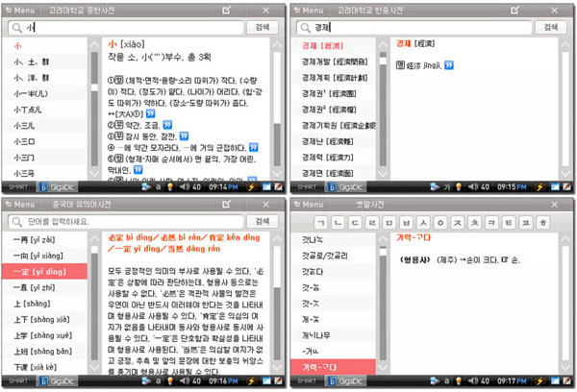577x392 pixels.
Task: Select the highlighted '一定 [yí dìng]' entry
Action: point(44,272)
